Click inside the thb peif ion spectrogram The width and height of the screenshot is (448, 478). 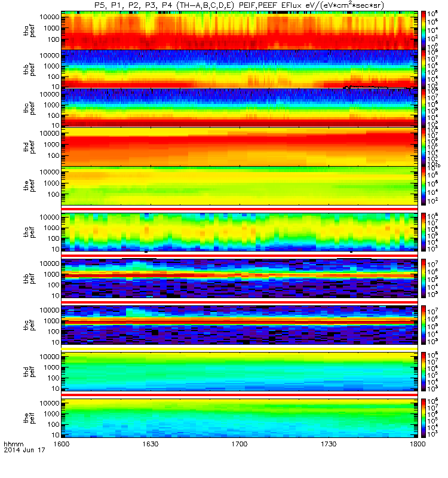240,278
